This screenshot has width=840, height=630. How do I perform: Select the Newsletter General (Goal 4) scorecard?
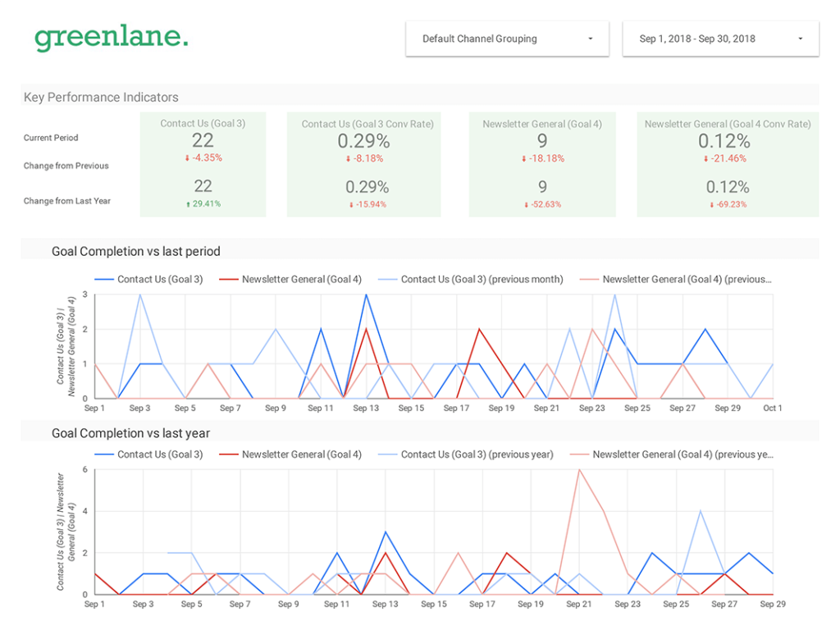pos(541,162)
